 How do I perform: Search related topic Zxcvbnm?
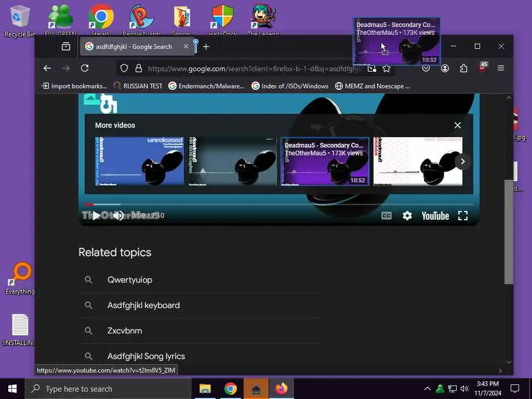(199, 331)
